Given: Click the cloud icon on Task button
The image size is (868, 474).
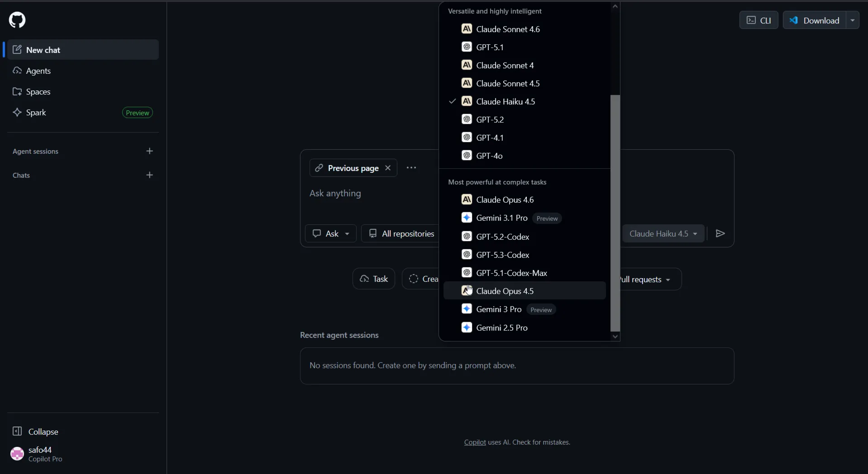Looking at the screenshot, I should pyautogui.click(x=364, y=279).
